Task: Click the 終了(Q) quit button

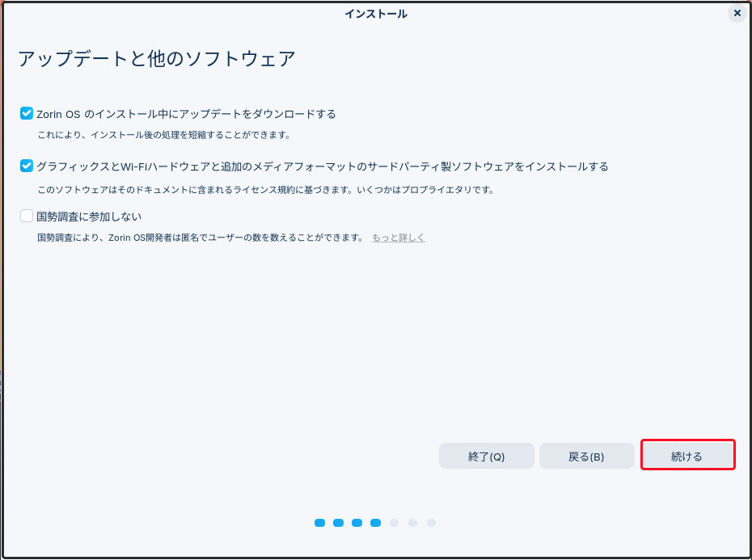Action: (x=486, y=456)
